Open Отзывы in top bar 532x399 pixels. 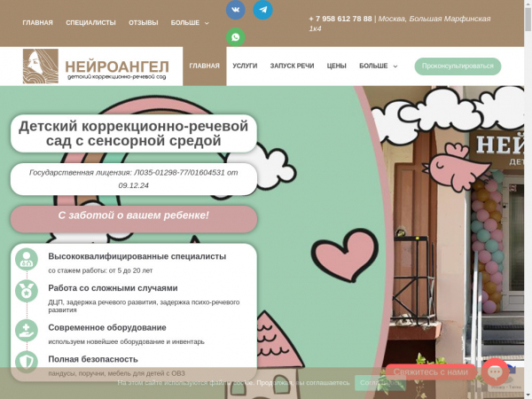pos(143,23)
